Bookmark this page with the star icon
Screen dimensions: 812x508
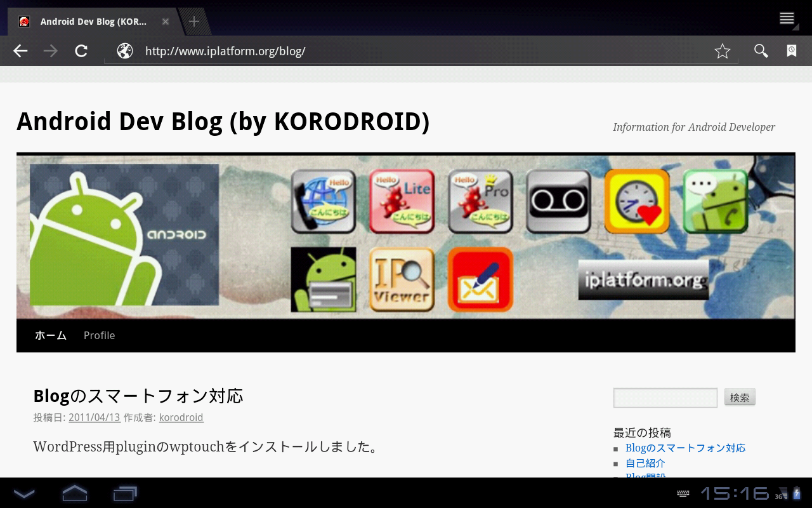coord(723,51)
